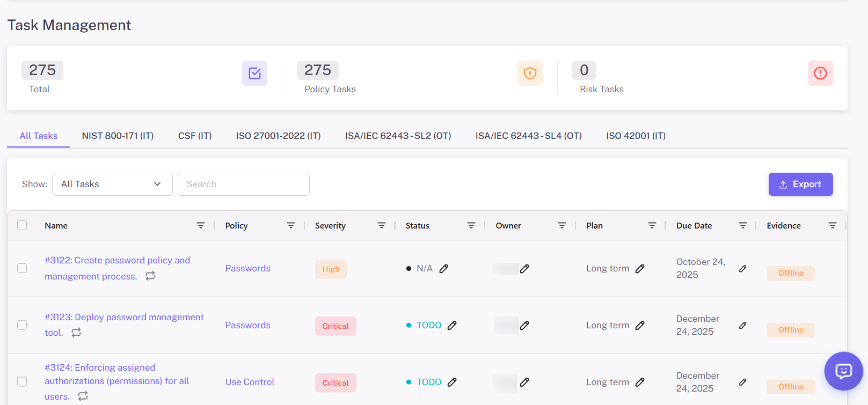Open the Status column filter menu

coord(471,225)
